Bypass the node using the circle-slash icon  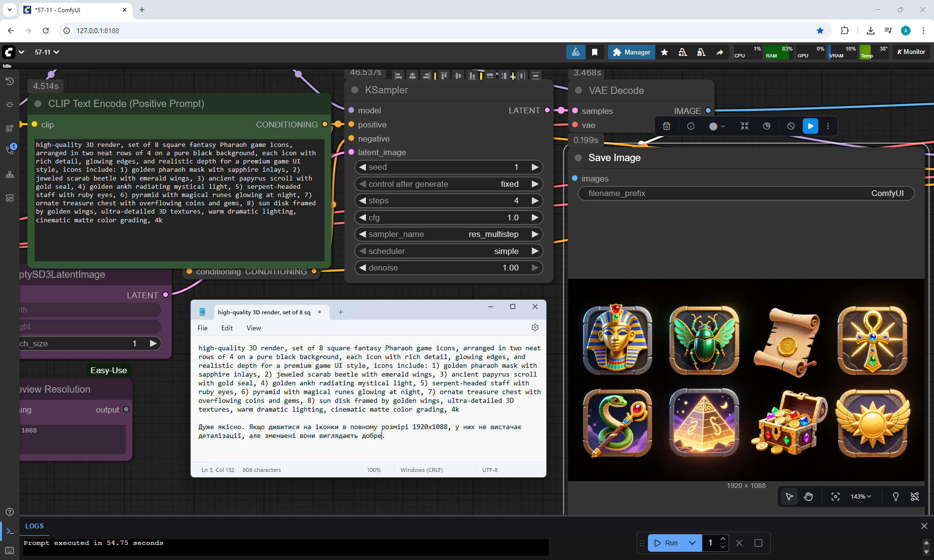coord(791,126)
